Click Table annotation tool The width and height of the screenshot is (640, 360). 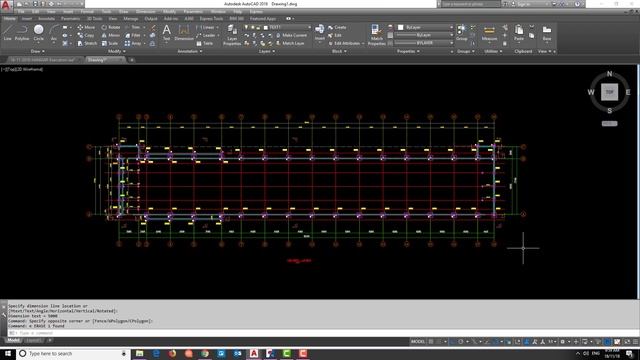[204, 43]
